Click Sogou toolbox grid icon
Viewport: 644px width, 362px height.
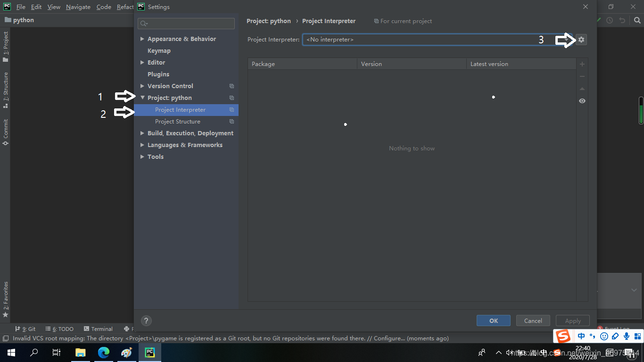pyautogui.click(x=637, y=337)
